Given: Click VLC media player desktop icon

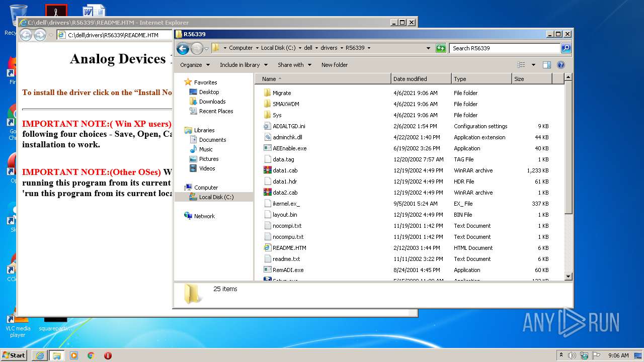Looking at the screenshot, I should pyautogui.click(x=18, y=324).
